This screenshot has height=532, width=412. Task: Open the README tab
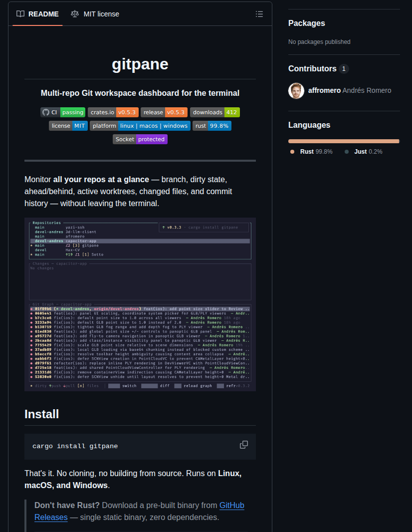click(37, 14)
